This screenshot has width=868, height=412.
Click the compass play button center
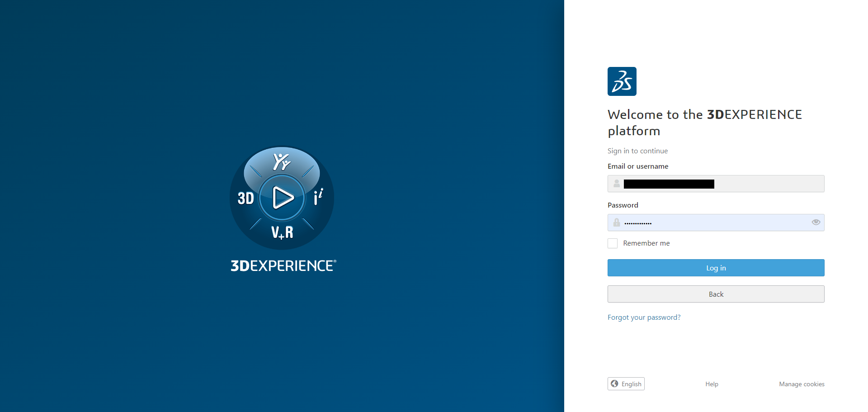(282, 198)
